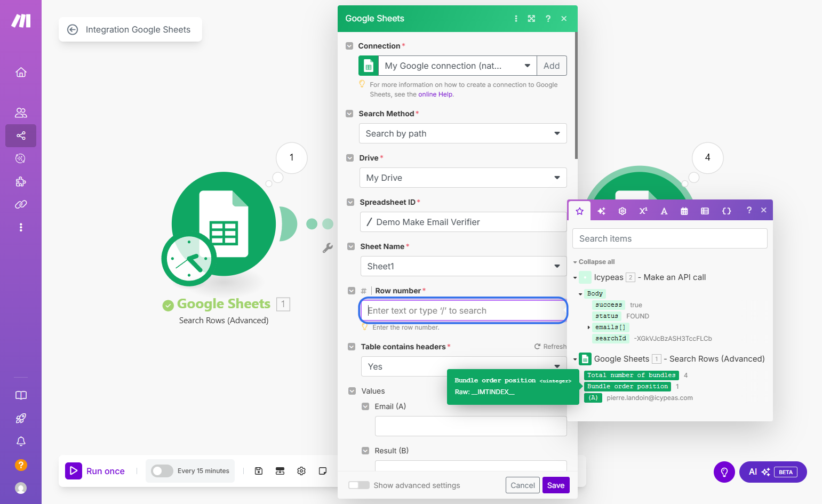Uncheck the Email (A) checkbox
The height and width of the screenshot is (504, 822).
coord(365,406)
